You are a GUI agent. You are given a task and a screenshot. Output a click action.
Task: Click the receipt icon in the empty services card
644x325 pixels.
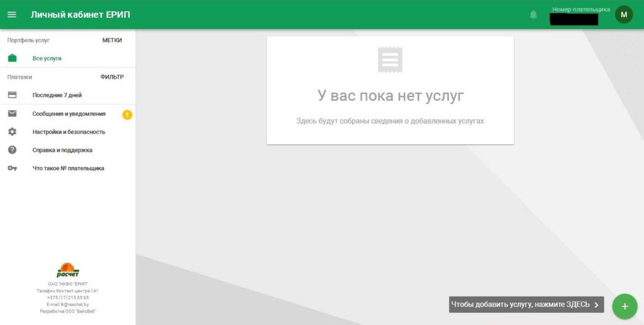390,60
